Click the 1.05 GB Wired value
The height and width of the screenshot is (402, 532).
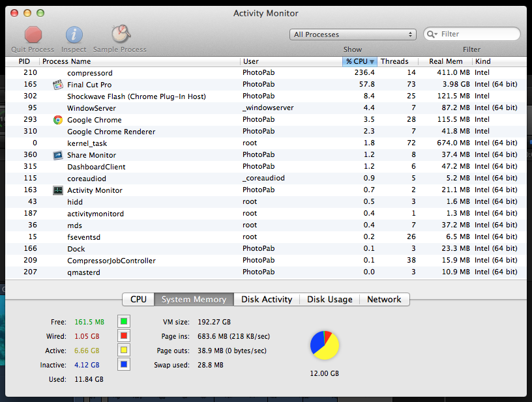pos(87,336)
